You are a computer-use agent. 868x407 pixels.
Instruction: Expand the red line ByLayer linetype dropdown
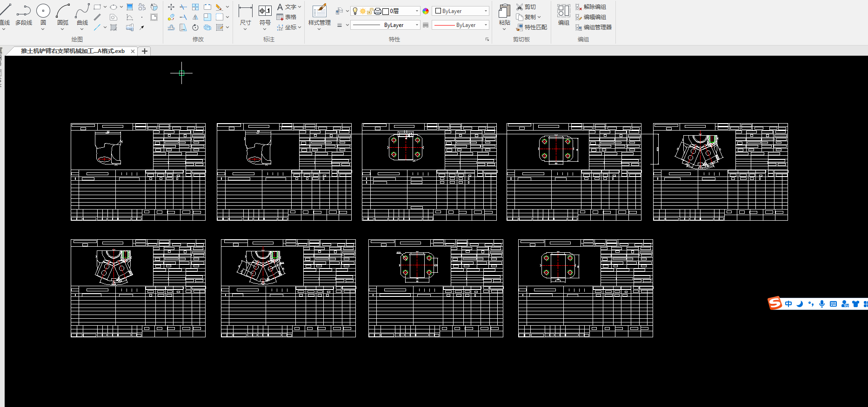pyautogui.click(x=461, y=25)
